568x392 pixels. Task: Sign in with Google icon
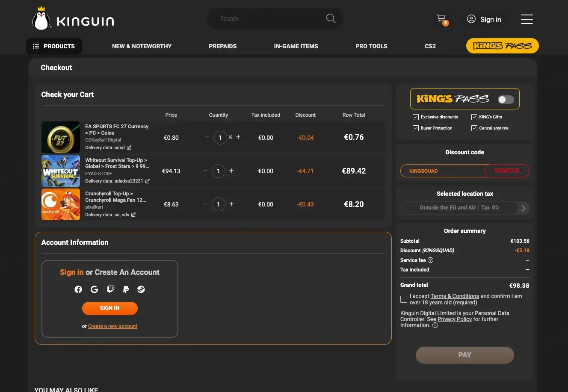point(95,289)
